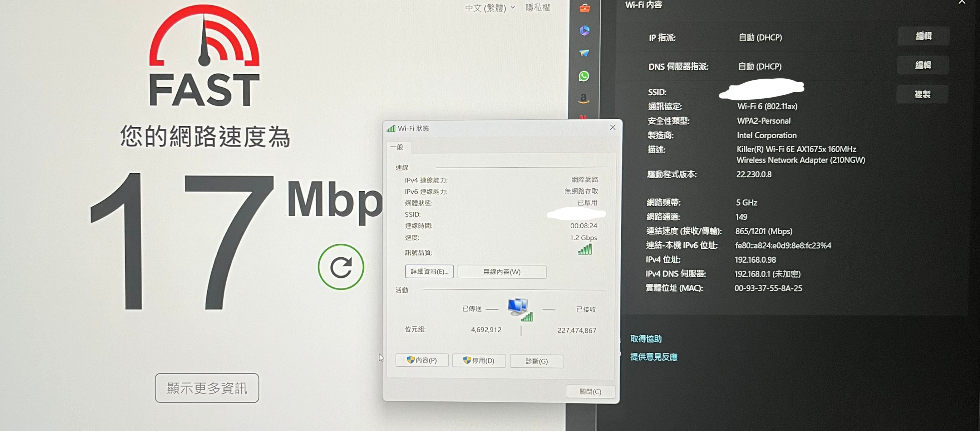Image resolution: width=980 pixels, height=431 pixels.
Task: Close the Wi-Fi 狀態 dialog
Action: coord(612,128)
